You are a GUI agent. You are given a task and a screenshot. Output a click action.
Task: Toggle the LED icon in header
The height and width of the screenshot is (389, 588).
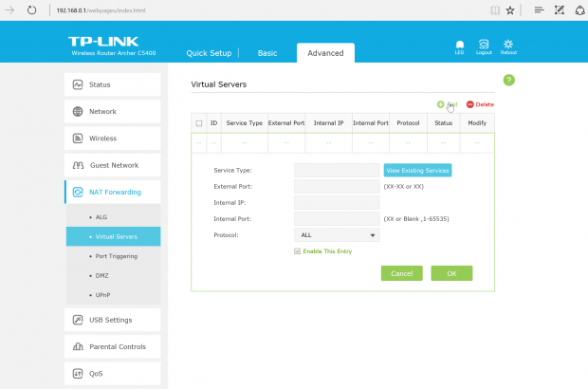460,44
